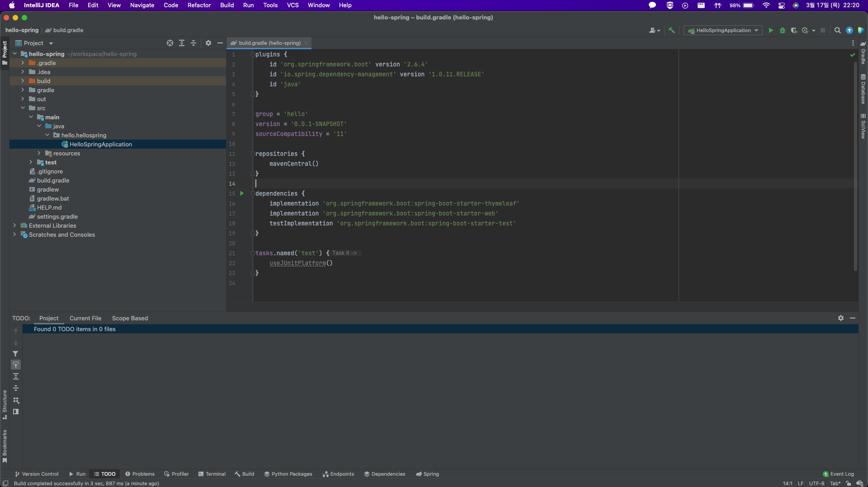Open Project view selector dropdown arrow

point(51,43)
